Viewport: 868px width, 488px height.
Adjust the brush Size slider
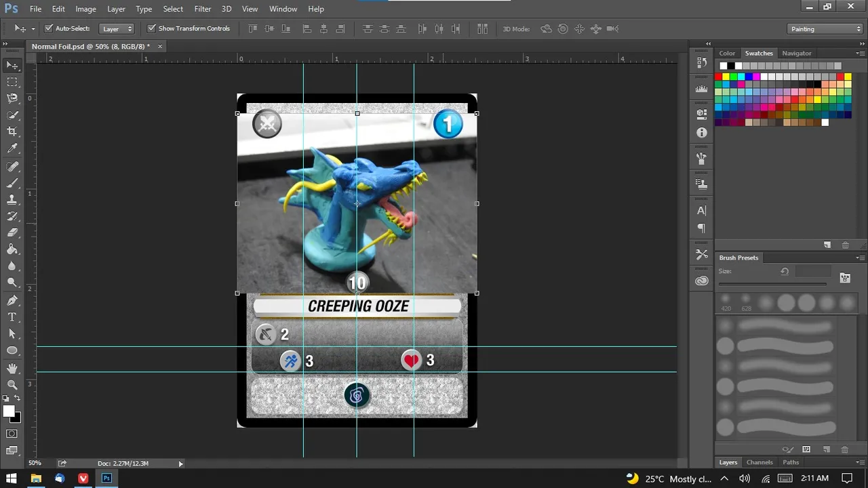[773, 284]
